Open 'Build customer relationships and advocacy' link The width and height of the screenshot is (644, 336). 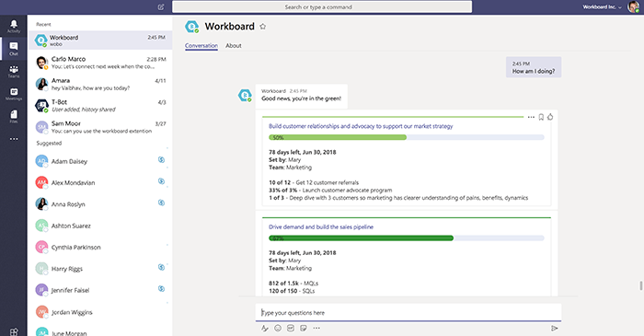(361, 126)
